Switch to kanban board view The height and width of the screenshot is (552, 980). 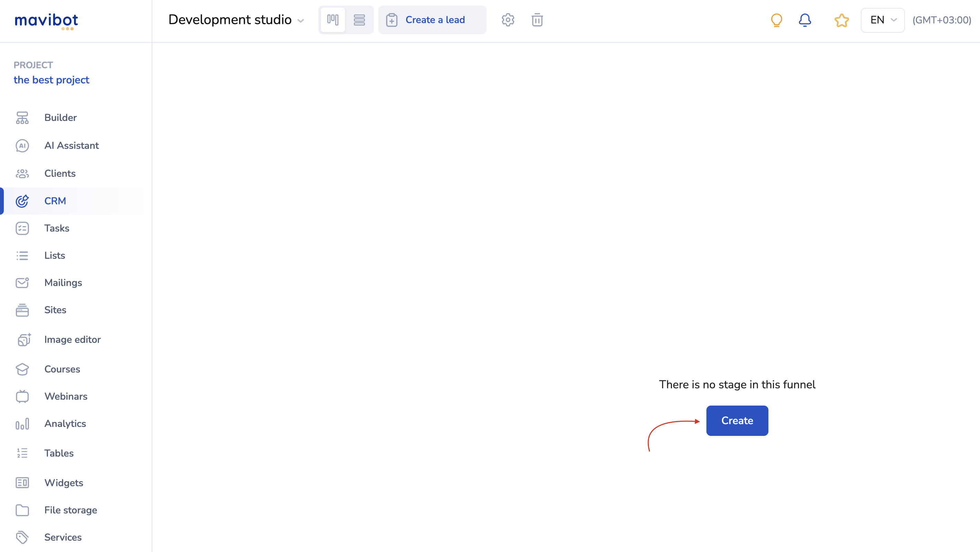point(333,20)
